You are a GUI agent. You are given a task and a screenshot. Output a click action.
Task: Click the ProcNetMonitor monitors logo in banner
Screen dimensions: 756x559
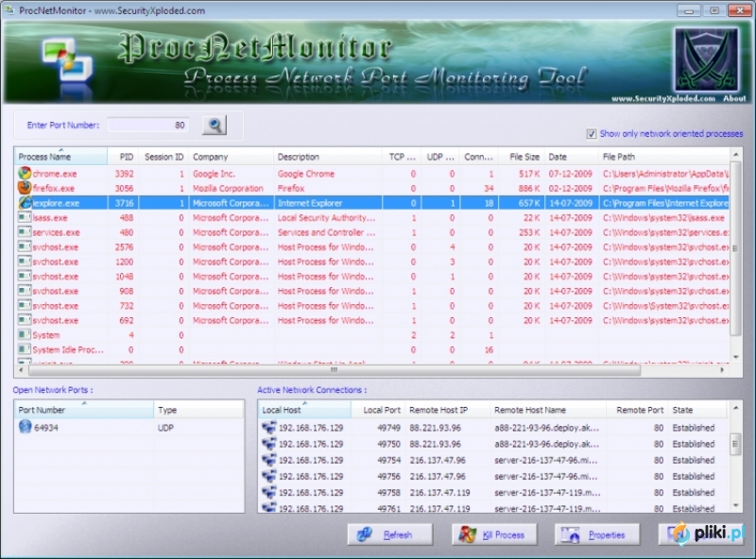[67, 60]
